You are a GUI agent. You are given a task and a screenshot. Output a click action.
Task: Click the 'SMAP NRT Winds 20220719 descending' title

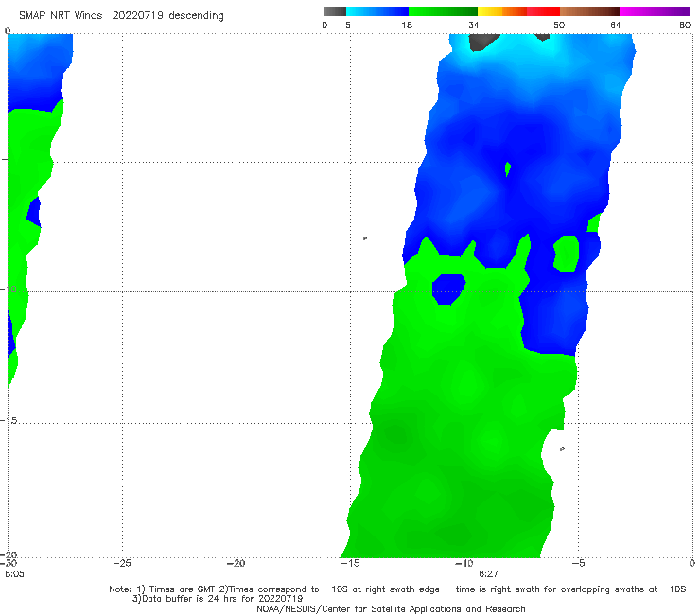coord(121,15)
